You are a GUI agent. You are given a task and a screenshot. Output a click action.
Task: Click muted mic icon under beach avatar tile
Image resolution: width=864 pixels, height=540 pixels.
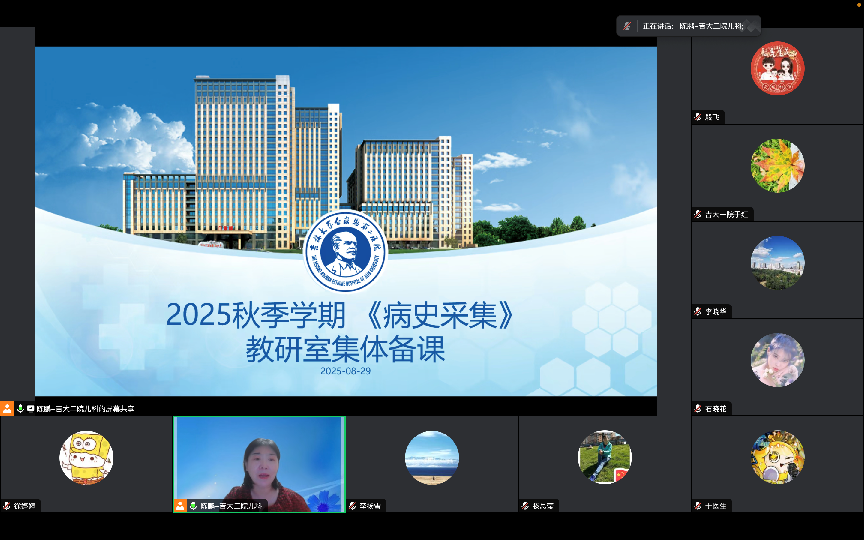(353, 506)
